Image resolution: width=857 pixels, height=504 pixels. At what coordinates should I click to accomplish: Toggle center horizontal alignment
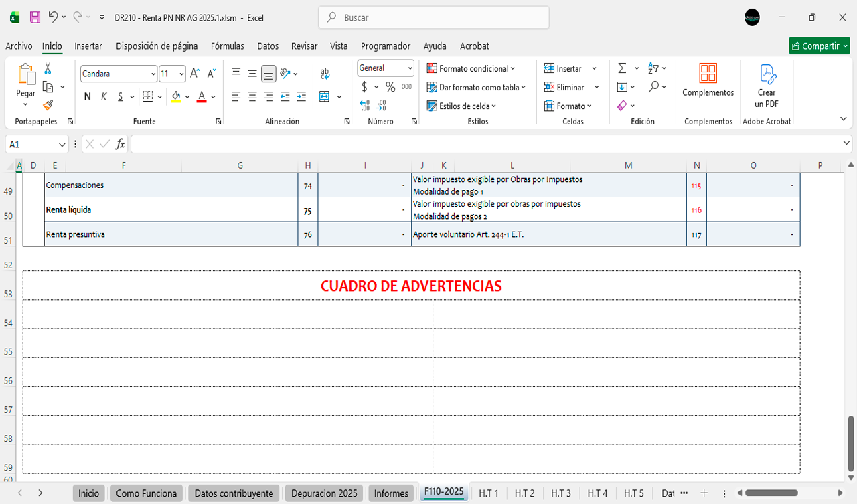pyautogui.click(x=252, y=96)
